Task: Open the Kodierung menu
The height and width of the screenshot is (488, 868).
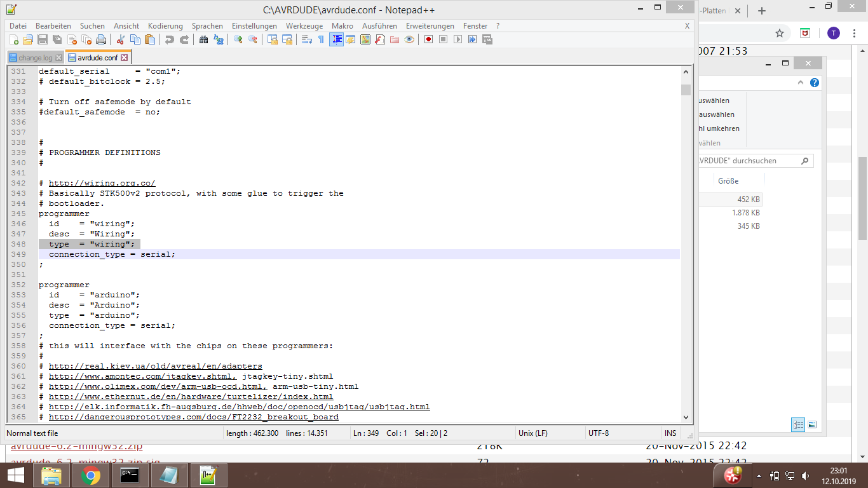Action: click(x=165, y=26)
